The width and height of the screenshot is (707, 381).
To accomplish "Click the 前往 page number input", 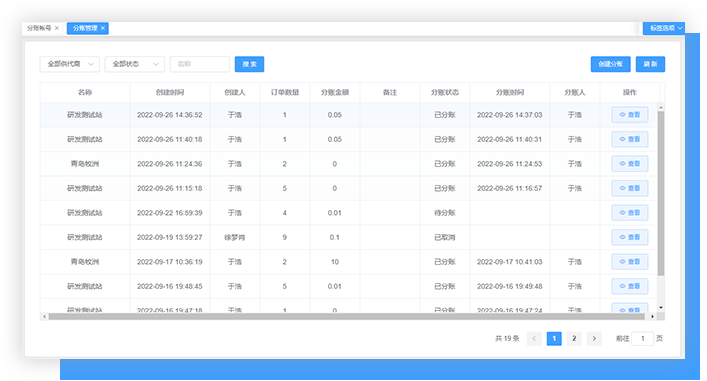I will [x=643, y=339].
